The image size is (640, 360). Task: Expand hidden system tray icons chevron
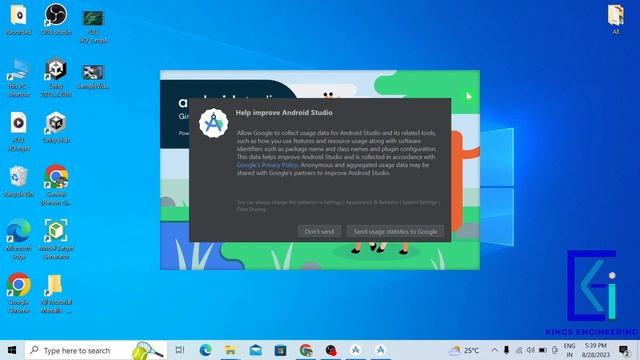(x=494, y=350)
